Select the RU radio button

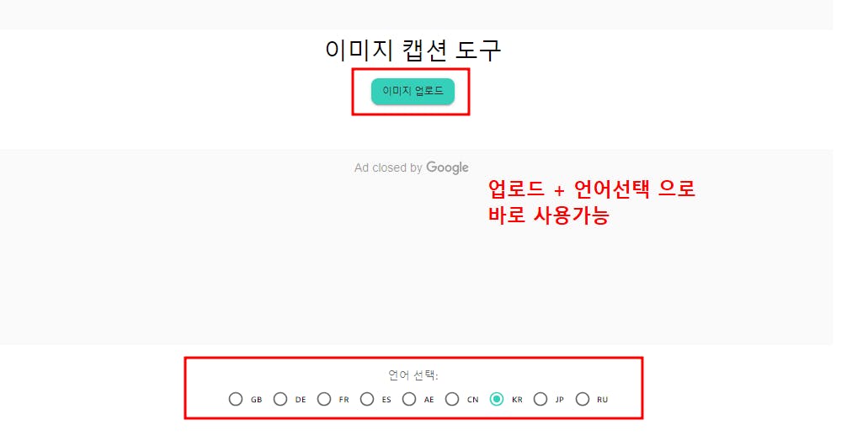tap(583, 399)
